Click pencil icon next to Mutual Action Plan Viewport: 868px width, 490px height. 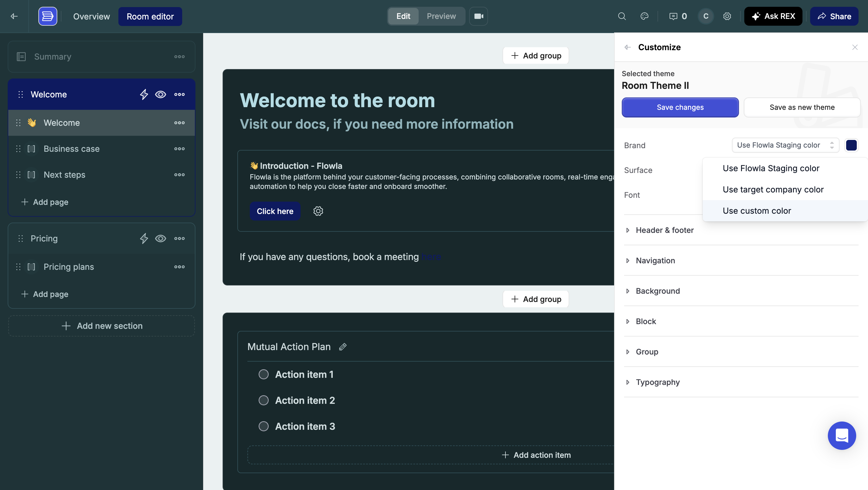pos(343,347)
